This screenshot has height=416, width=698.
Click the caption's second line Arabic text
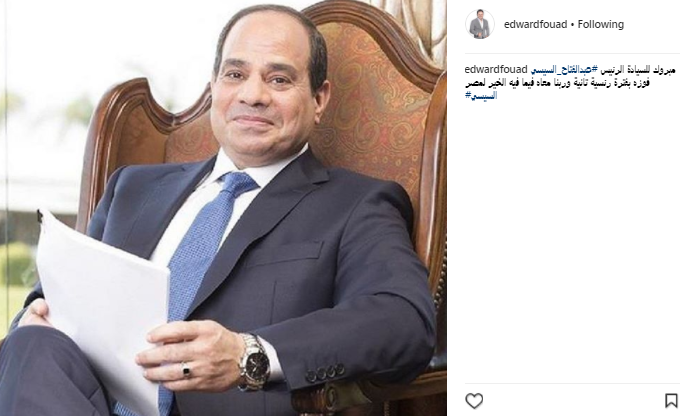click(557, 83)
